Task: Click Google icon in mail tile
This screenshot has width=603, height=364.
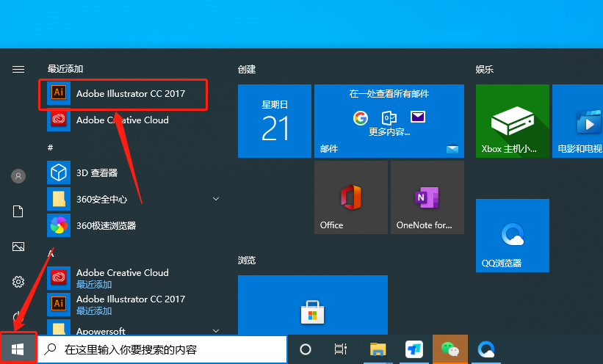Action: point(361,117)
